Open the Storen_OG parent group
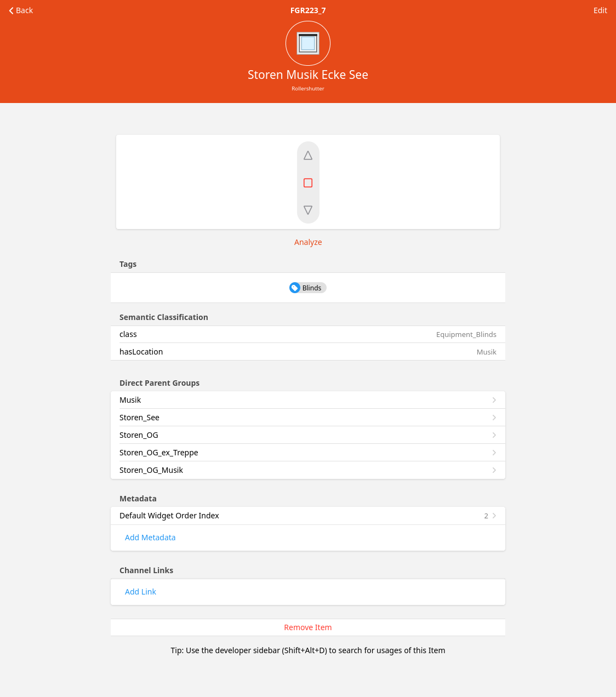 click(308, 435)
